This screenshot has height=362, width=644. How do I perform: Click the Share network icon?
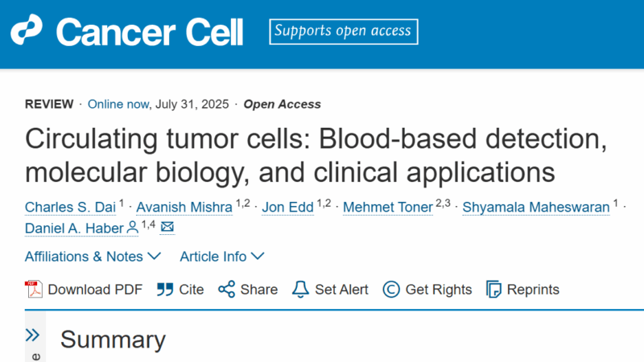click(226, 290)
